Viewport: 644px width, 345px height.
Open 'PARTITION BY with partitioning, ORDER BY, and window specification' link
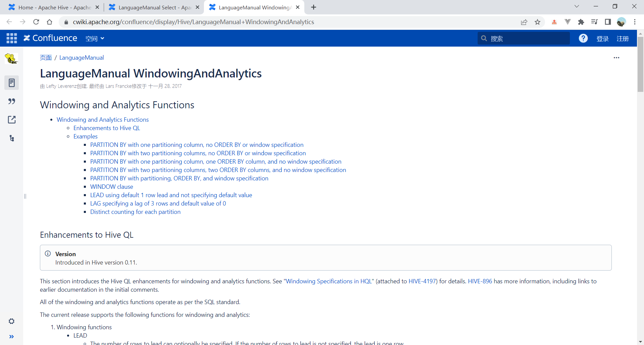[x=179, y=178]
